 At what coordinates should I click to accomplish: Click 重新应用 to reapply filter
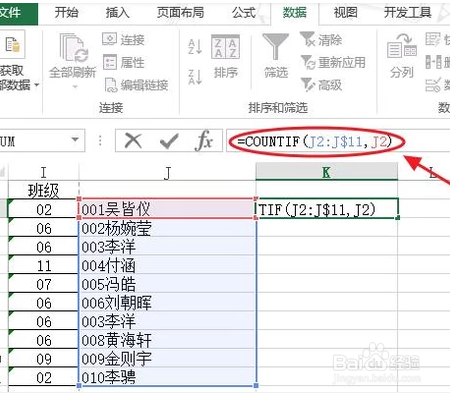[x=333, y=62]
